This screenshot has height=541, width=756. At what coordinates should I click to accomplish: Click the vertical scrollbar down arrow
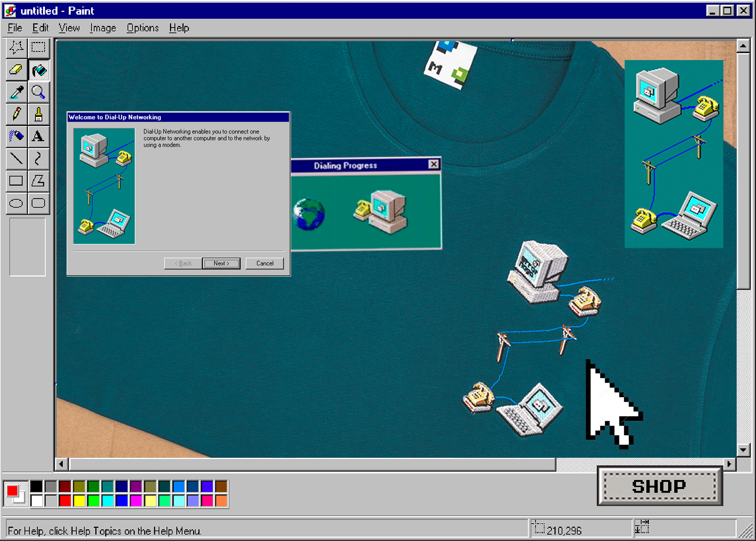click(743, 450)
